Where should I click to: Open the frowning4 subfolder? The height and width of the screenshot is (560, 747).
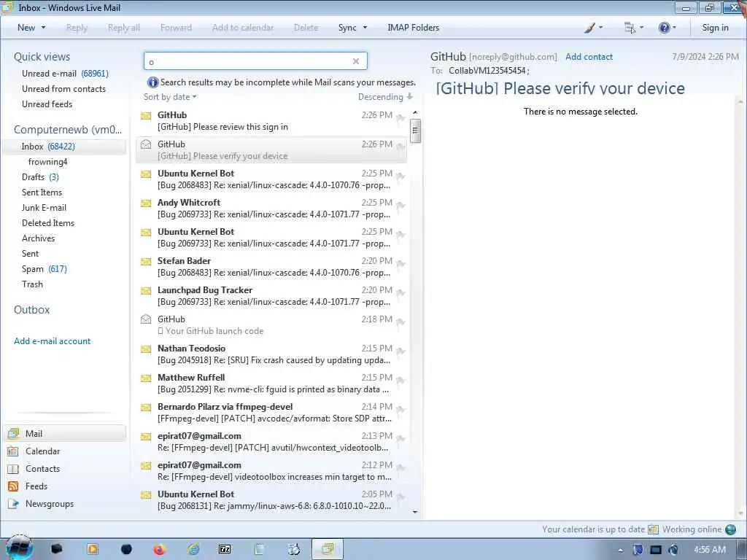[47, 162]
